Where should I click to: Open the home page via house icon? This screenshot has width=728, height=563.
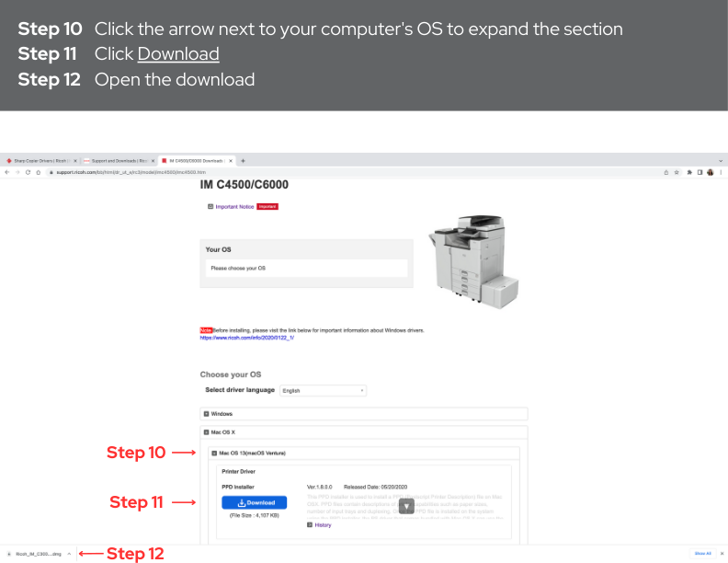coord(39,172)
